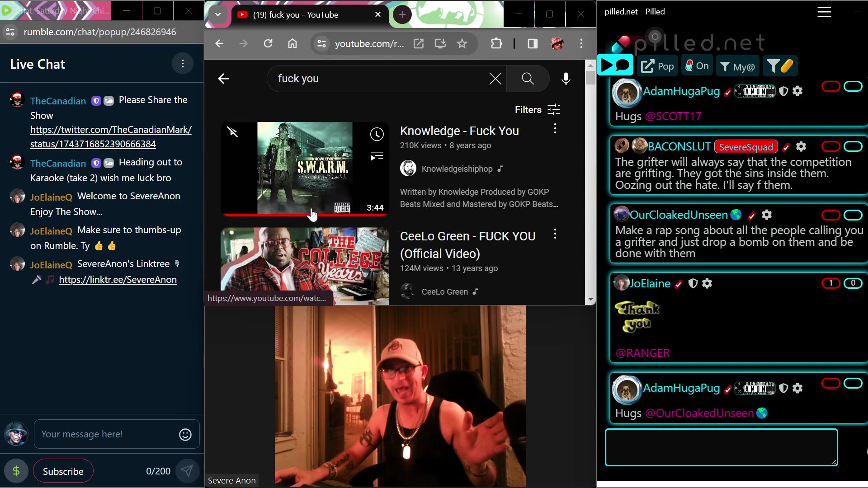Screen dimensions: 868x488
Task: Open the emoji picker in the chat input
Action: pyautogui.click(x=185, y=434)
